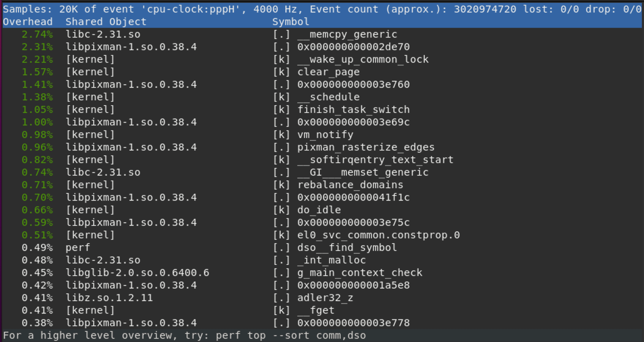Select the __wake_up_common_lock kernel entry

point(322,59)
